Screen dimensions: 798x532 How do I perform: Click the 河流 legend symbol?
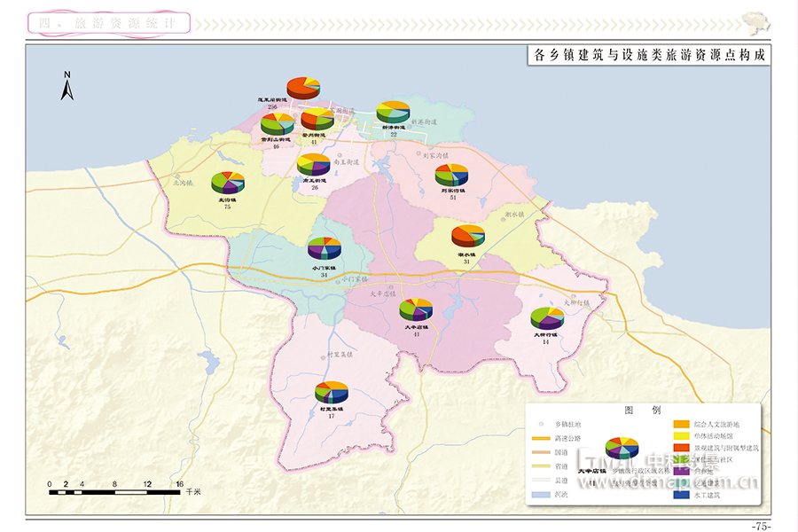tap(541, 495)
